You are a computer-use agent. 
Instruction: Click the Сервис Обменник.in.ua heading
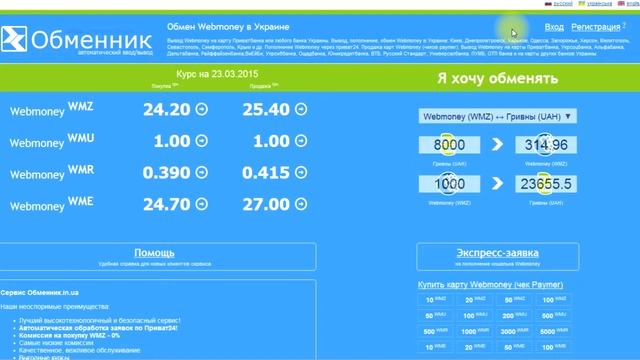pos(40,293)
